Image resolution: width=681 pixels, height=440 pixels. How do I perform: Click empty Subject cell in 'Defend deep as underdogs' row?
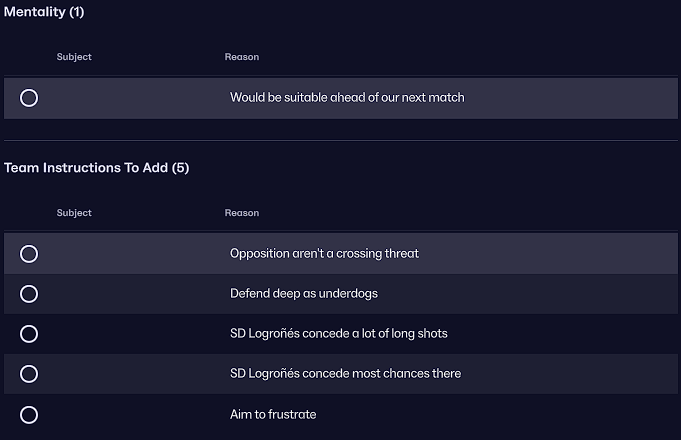[130, 294]
